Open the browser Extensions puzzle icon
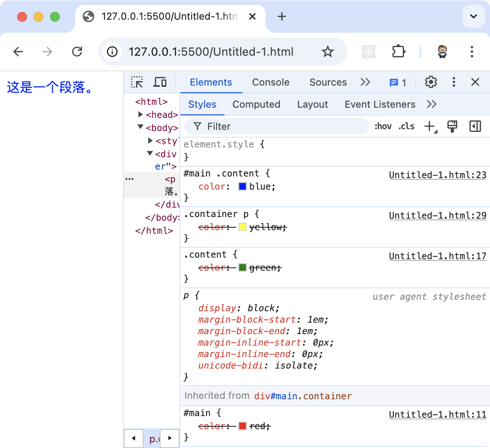The image size is (490, 448). pos(398,52)
